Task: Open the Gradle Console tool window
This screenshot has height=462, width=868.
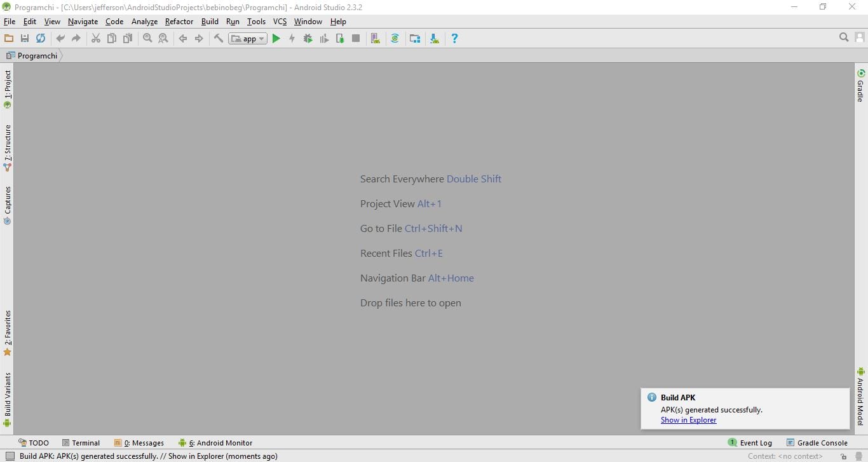Action: (x=817, y=443)
